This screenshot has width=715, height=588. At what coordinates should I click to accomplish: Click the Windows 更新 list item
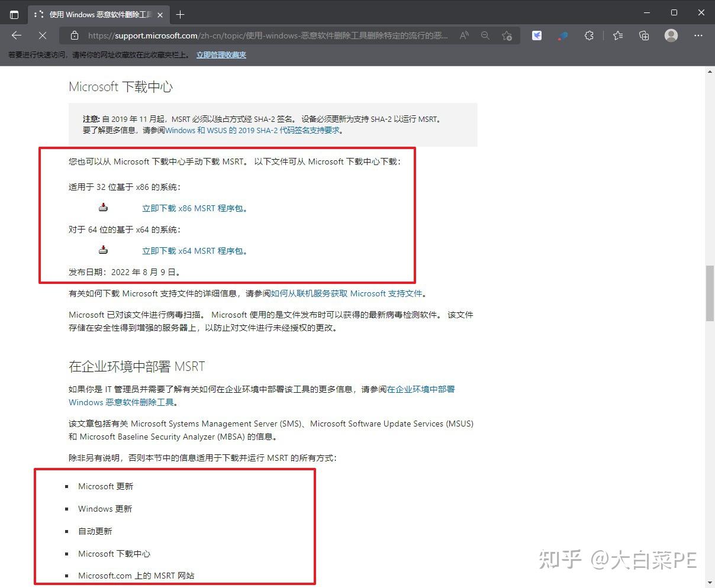(x=105, y=509)
